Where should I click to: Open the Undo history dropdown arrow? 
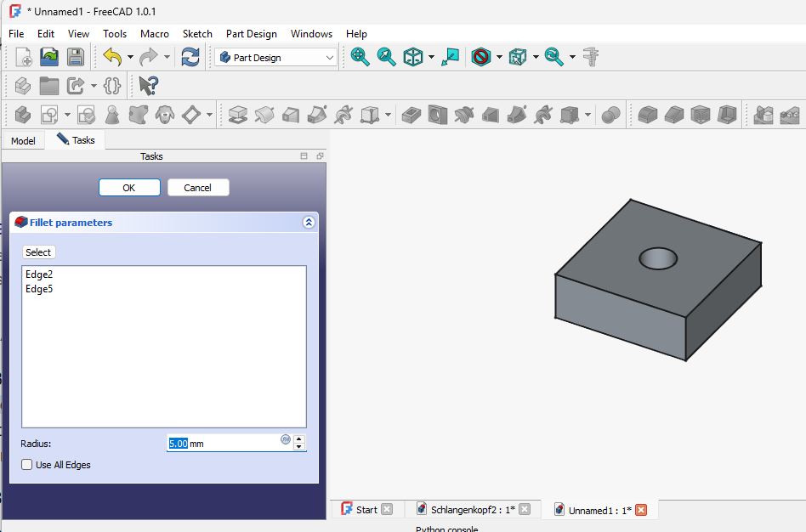tap(129, 57)
